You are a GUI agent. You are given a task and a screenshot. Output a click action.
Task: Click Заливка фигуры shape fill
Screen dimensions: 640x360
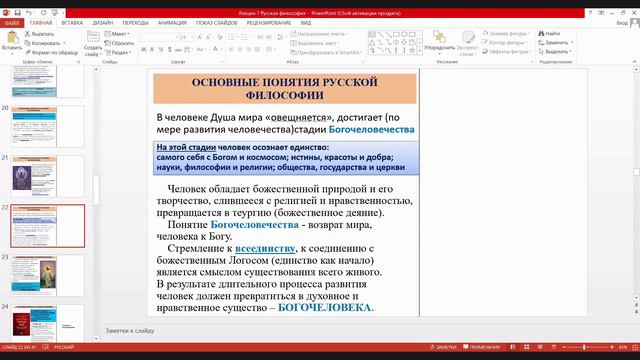[x=506, y=33]
